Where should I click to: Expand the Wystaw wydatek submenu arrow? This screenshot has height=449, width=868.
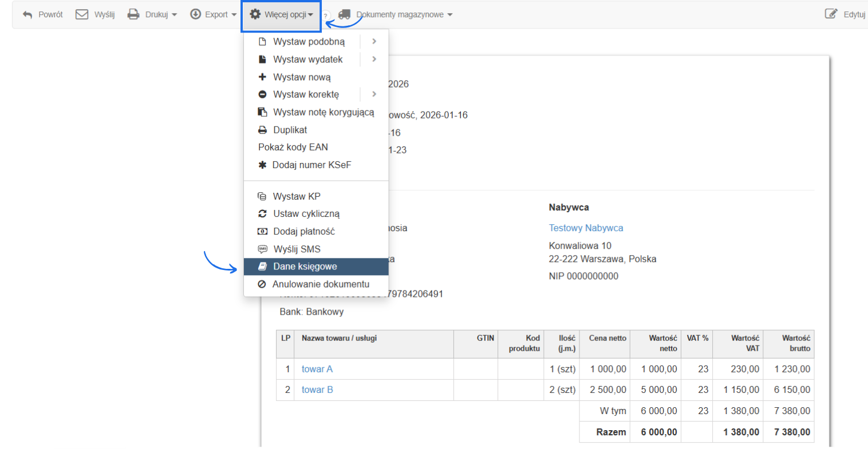[x=374, y=59]
